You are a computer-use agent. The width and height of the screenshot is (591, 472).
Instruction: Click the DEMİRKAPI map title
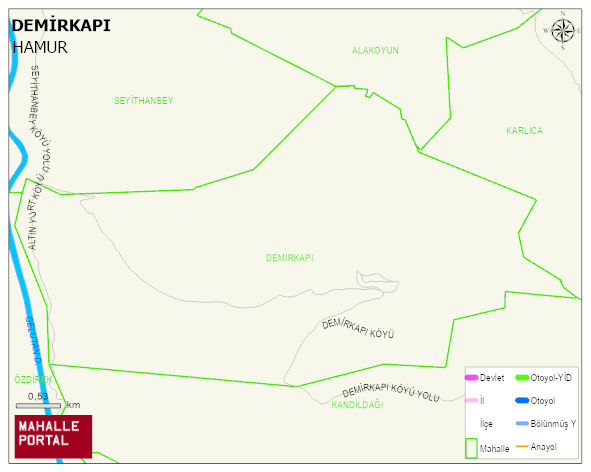tap(61, 26)
